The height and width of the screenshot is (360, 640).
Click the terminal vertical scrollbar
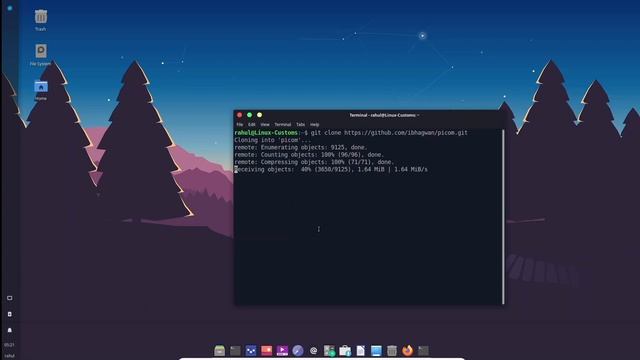503,217
